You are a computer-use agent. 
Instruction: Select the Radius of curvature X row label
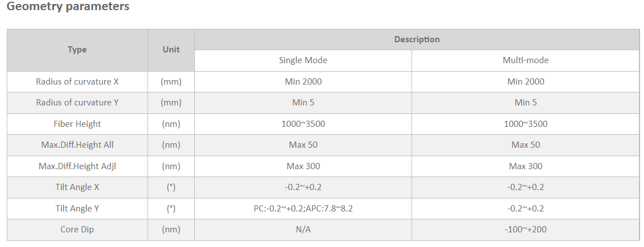tap(77, 82)
